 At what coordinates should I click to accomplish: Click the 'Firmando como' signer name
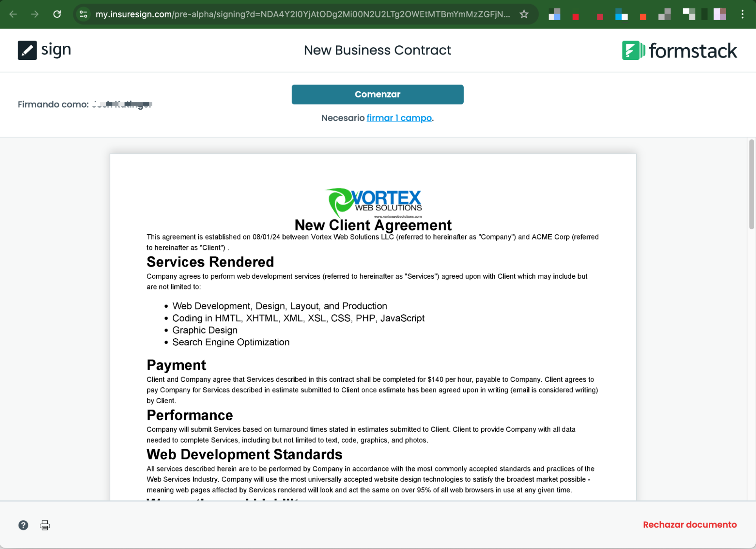click(122, 104)
